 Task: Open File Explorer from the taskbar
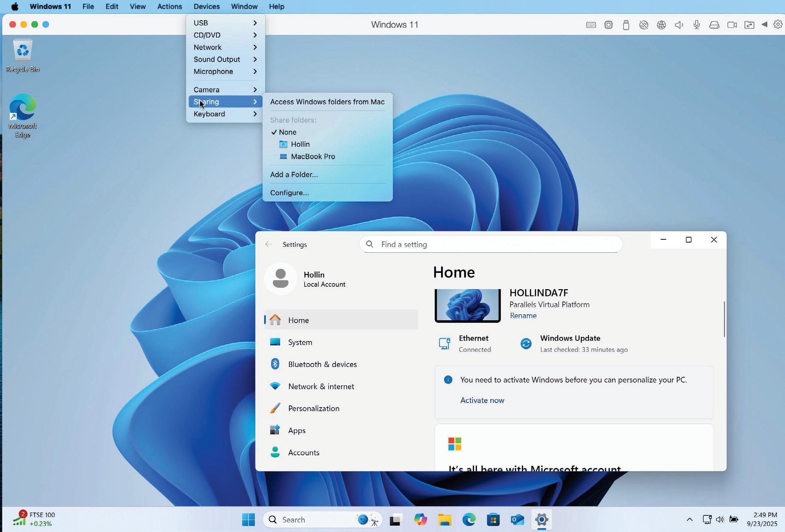tap(445, 520)
